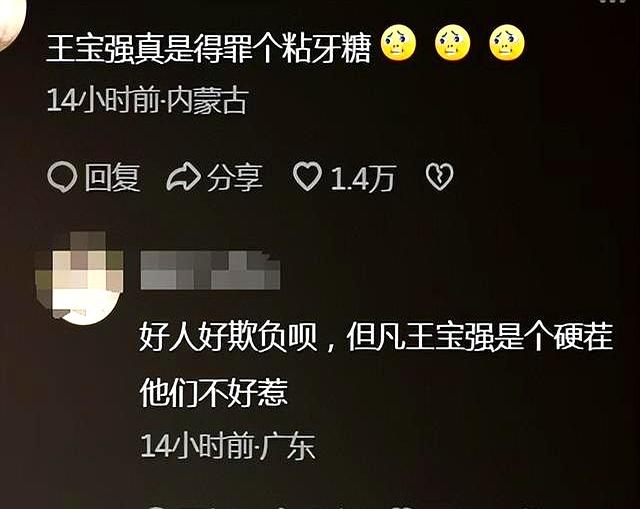Tap the word 硬茬 in the reply
Image resolution: width=640 pixels, height=509 pixels.
click(x=584, y=338)
